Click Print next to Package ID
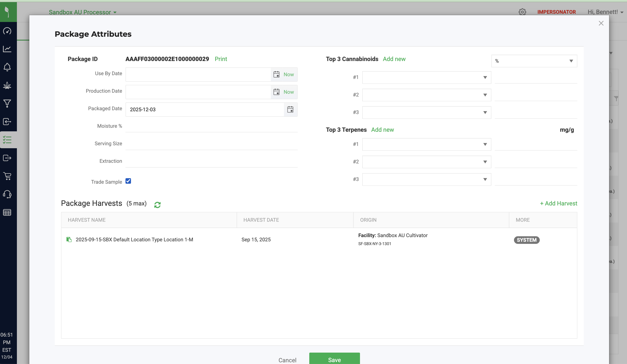Screen dimensions: 627x364 coord(221,59)
